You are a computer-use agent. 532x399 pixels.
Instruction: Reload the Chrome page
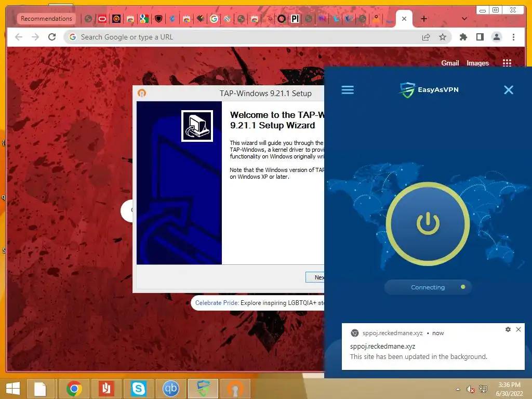tap(52, 37)
